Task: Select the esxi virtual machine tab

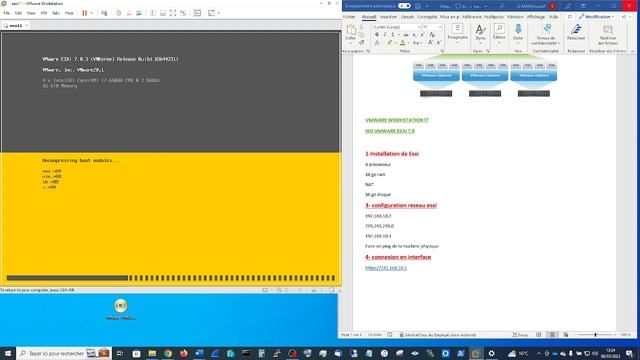Action: 16,25
